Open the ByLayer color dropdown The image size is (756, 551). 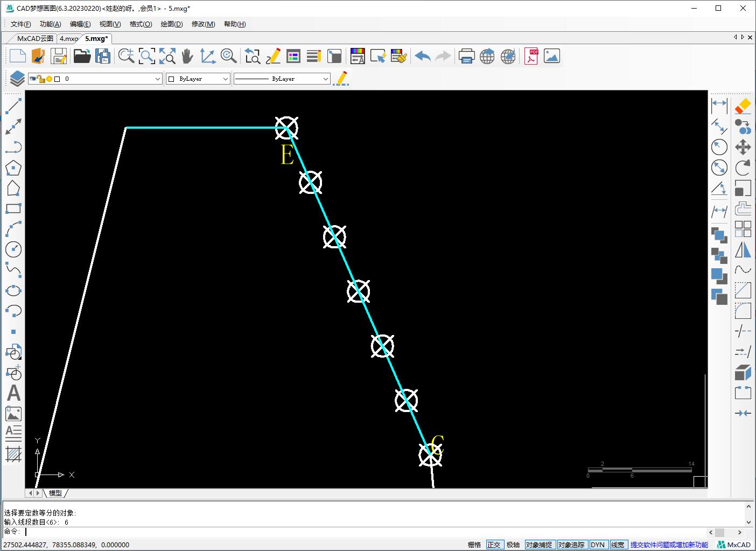225,79
